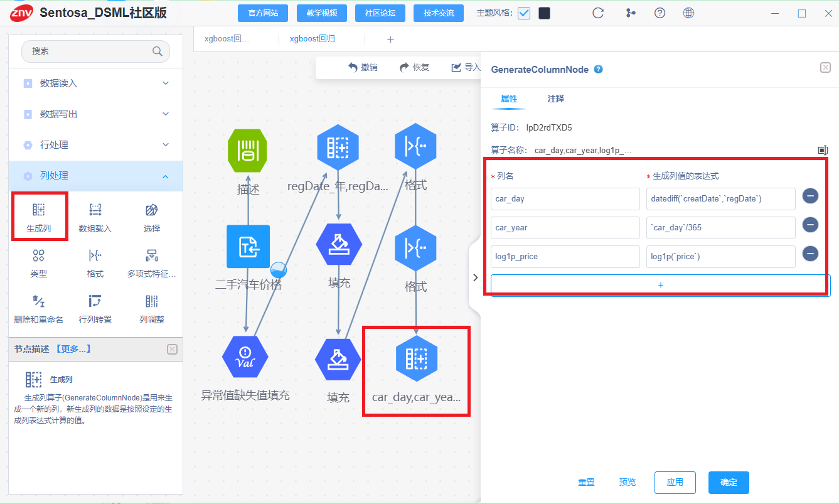Select the 选择 column operator
Screen dimensions: 839x504
(151, 217)
